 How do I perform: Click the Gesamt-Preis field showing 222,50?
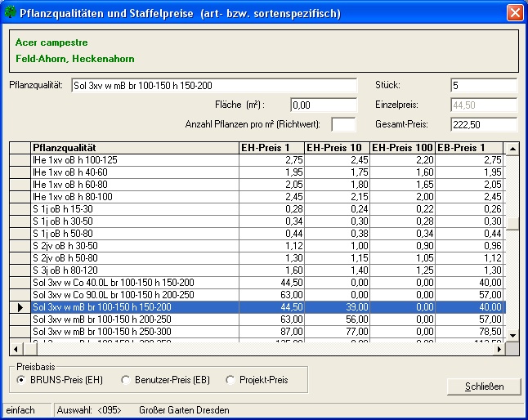pyautogui.click(x=484, y=124)
